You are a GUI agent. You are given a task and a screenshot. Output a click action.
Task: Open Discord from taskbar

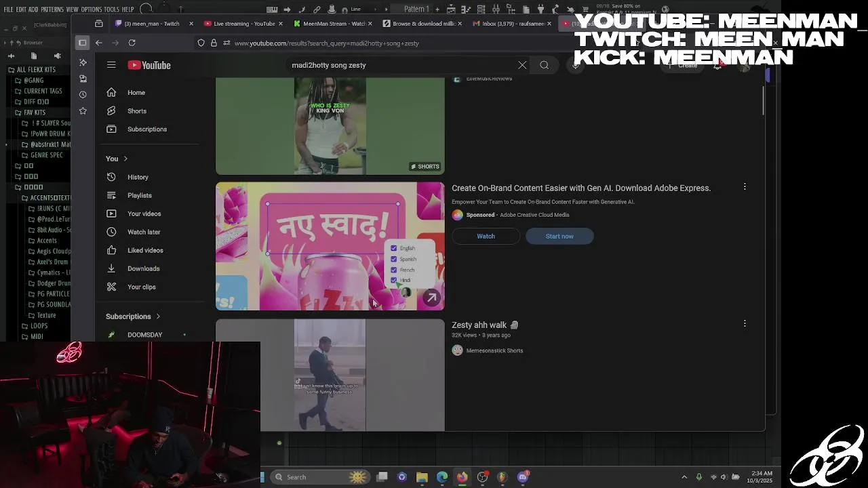click(523, 477)
